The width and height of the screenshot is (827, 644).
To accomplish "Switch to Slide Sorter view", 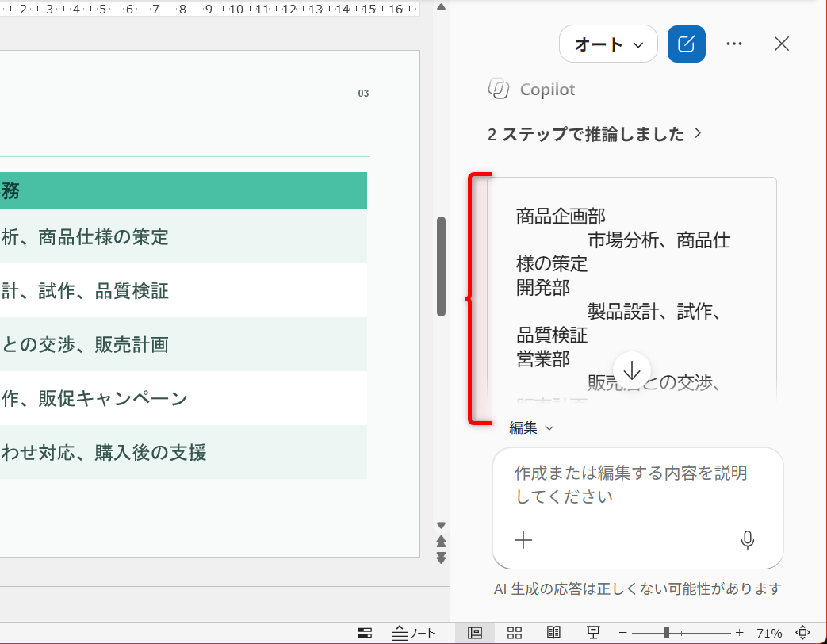I will coord(515,633).
